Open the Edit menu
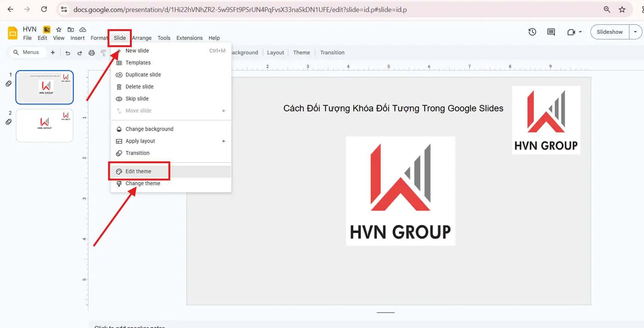 [42, 38]
